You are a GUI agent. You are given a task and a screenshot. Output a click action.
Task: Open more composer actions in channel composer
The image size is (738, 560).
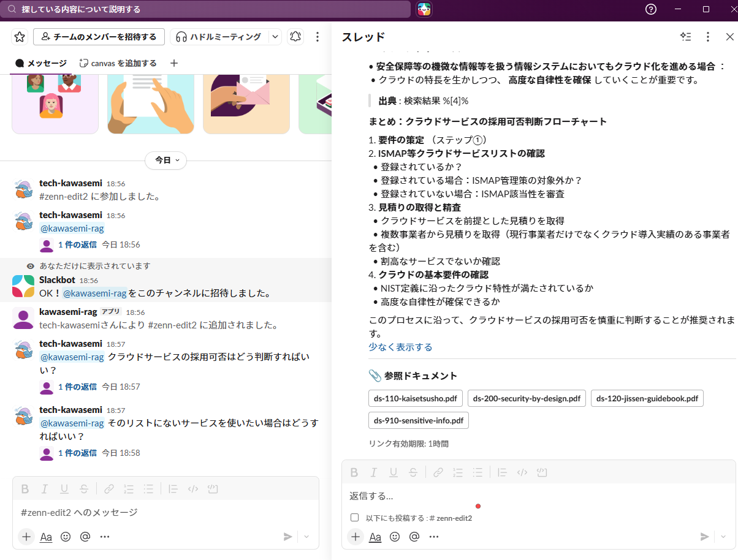(105, 537)
